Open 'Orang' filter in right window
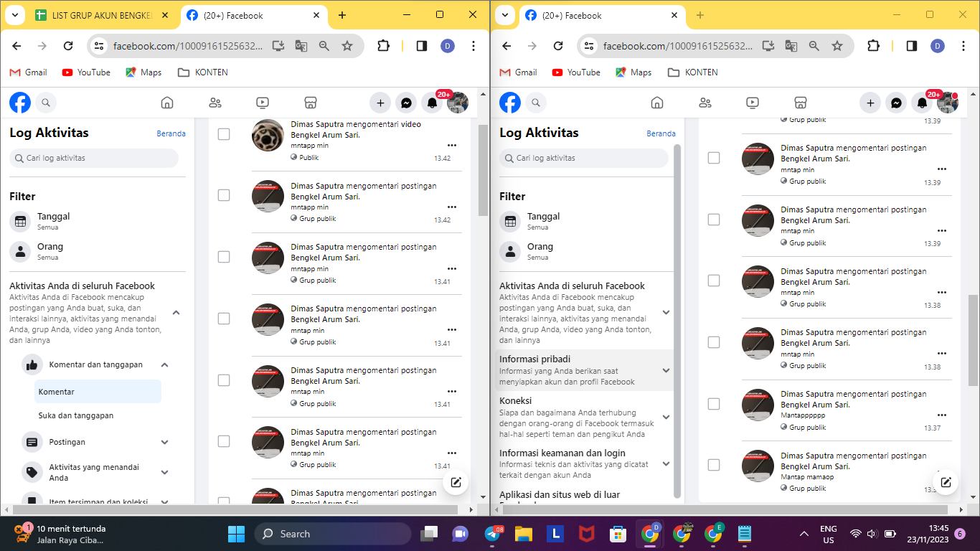This screenshot has width=980, height=551. pyautogui.click(x=586, y=251)
